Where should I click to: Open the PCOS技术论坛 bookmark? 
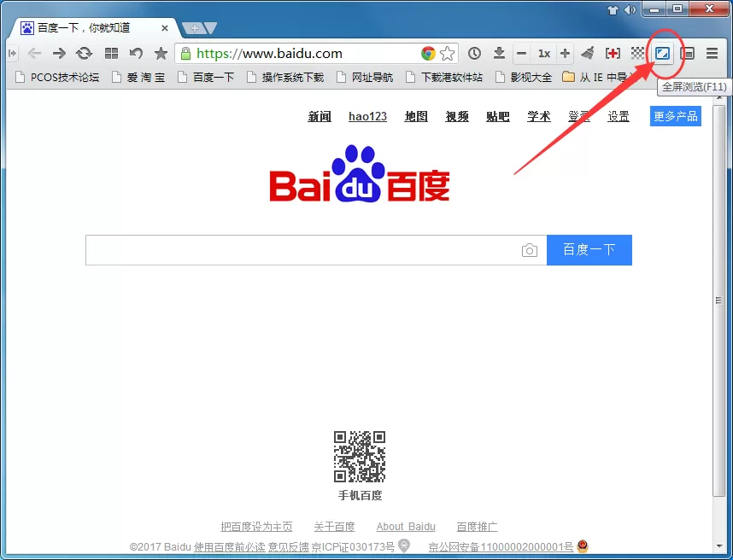[57, 77]
